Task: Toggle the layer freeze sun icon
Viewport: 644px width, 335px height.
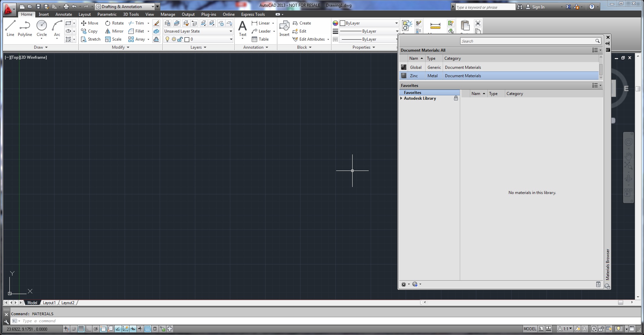Action: [173, 39]
